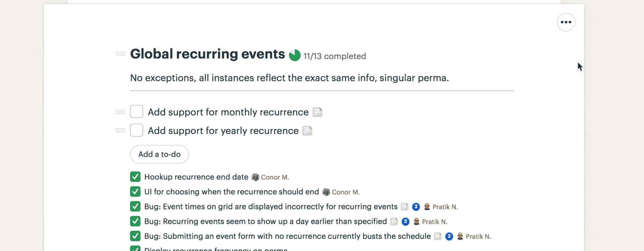Click the Add a to-do button
The width and height of the screenshot is (644, 251).
pyautogui.click(x=159, y=154)
